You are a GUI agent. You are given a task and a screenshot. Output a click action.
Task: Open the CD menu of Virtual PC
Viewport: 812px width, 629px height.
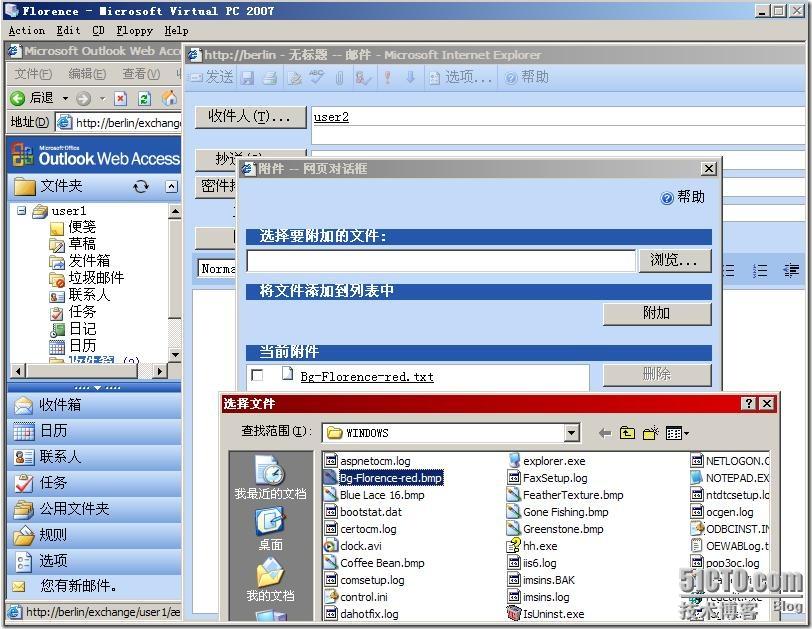(98, 31)
